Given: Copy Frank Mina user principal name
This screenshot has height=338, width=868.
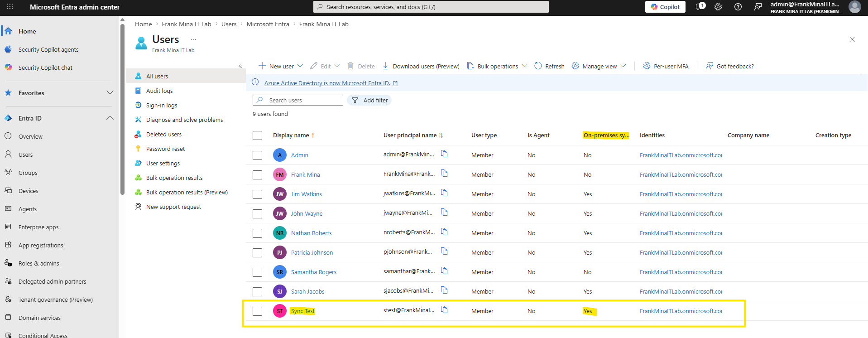Looking at the screenshot, I should [444, 174].
